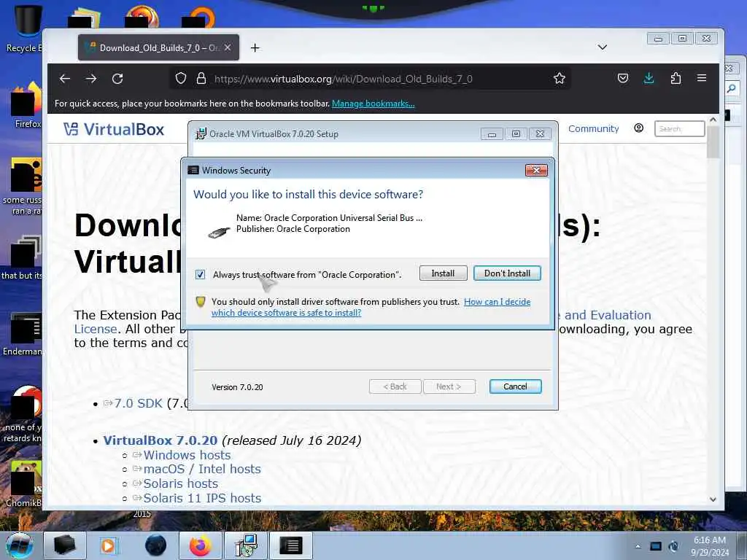Click the dark globe taskbar icon
This screenshot has width=747, height=560.
pos(155,545)
